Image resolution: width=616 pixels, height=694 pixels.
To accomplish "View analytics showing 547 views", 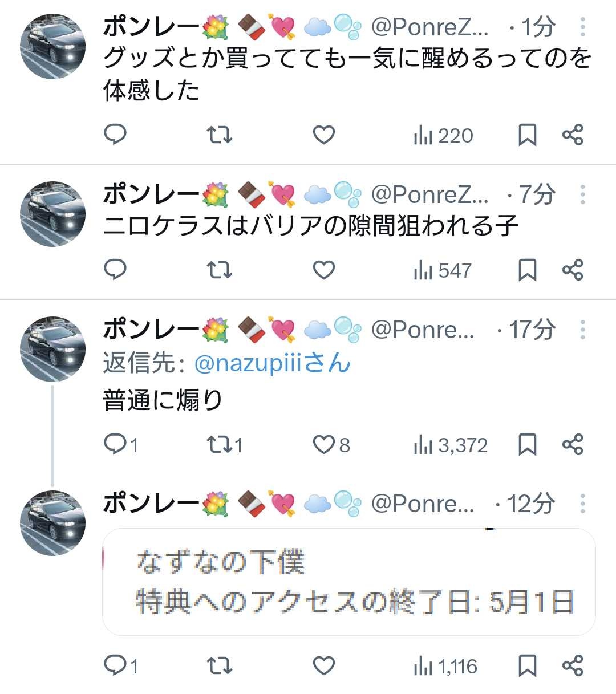I will click(x=443, y=270).
